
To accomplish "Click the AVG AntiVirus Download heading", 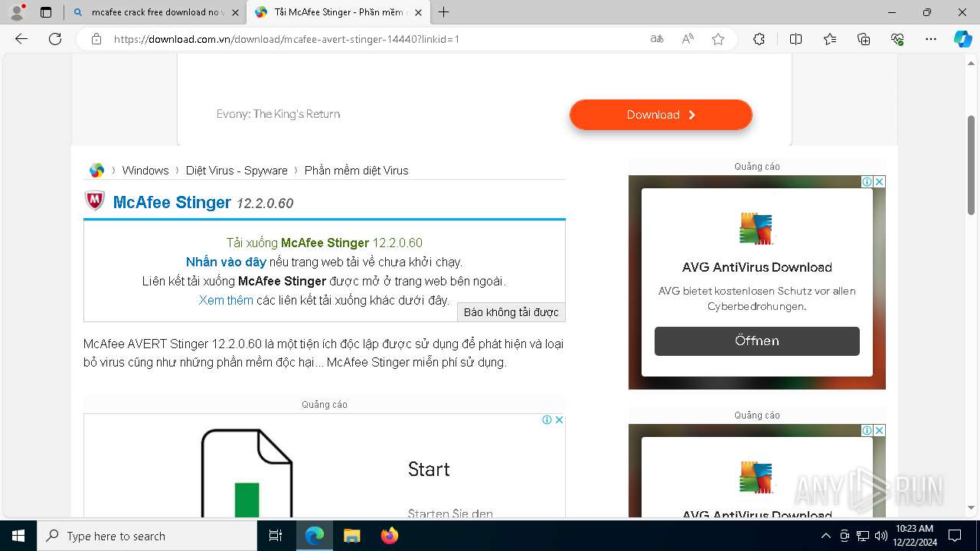I will pyautogui.click(x=757, y=267).
